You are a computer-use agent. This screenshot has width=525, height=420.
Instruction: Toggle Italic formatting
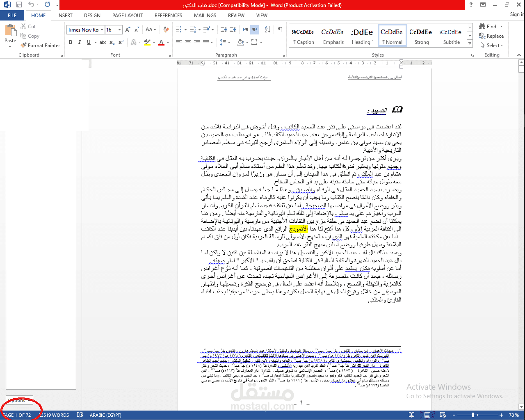[80, 42]
